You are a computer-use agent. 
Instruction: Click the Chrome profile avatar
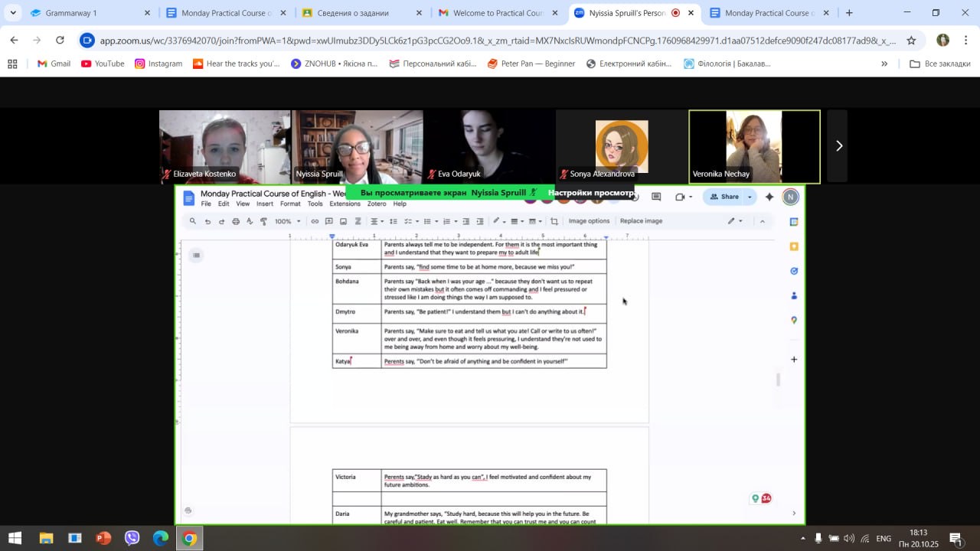point(942,41)
